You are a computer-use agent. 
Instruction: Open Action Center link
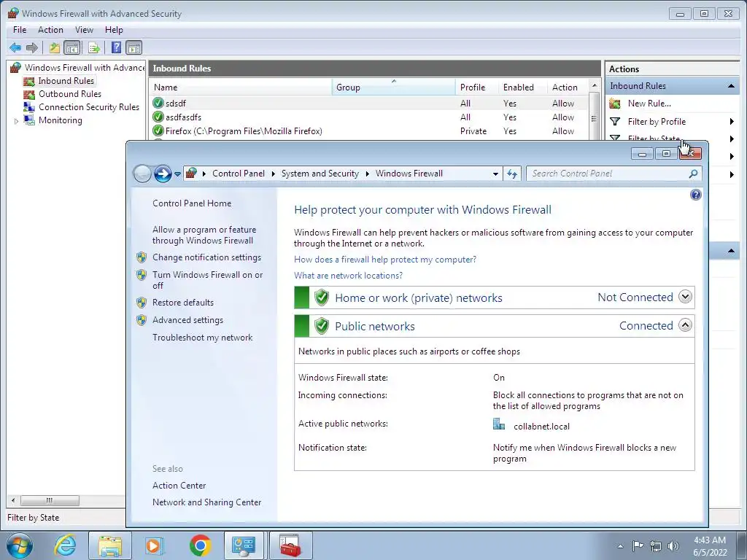179,485
